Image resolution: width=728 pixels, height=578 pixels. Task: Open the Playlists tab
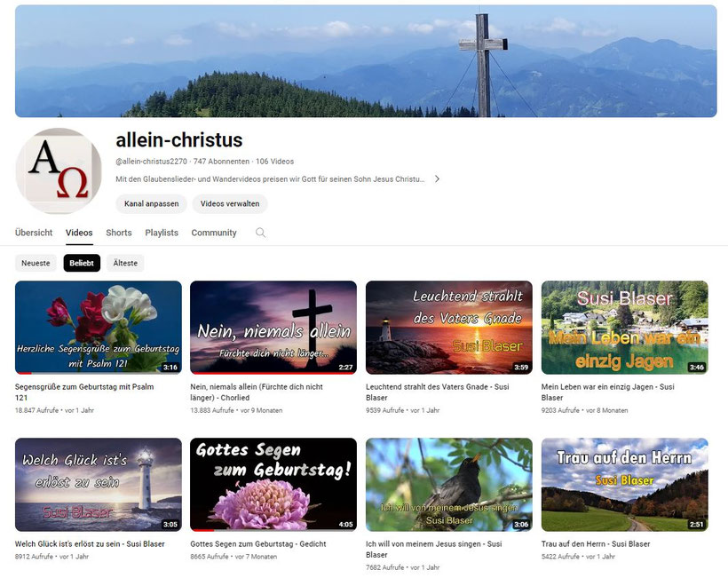[x=162, y=233]
